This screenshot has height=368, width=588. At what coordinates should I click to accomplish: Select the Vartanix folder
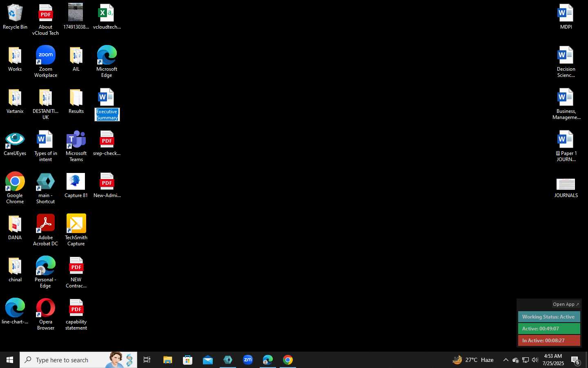(x=15, y=101)
